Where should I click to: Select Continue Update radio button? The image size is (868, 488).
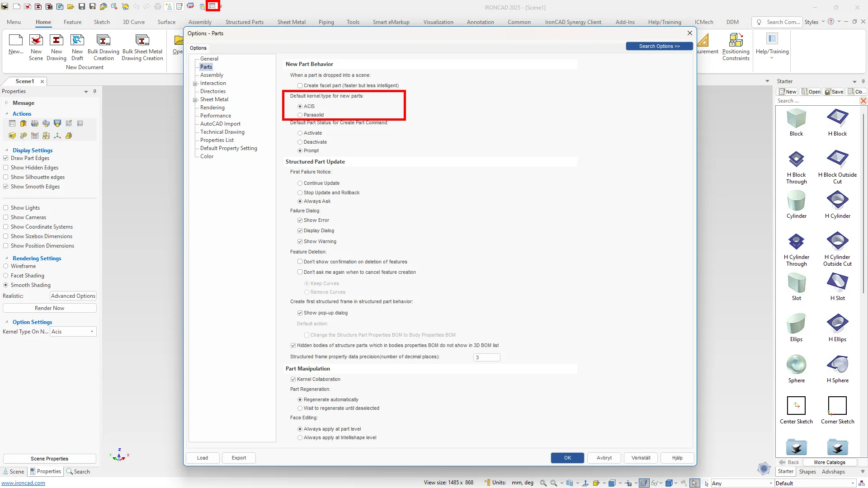click(x=300, y=183)
